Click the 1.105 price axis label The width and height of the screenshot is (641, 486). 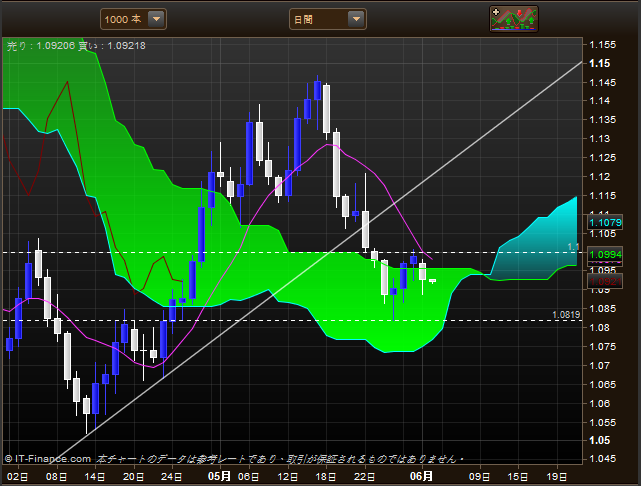(x=603, y=234)
